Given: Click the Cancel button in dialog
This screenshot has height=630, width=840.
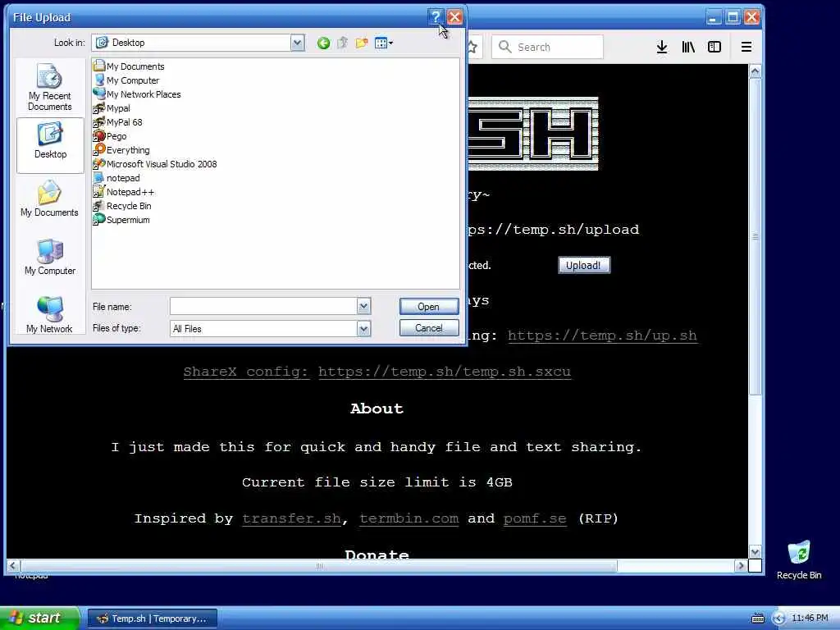Looking at the screenshot, I should pos(429,328).
